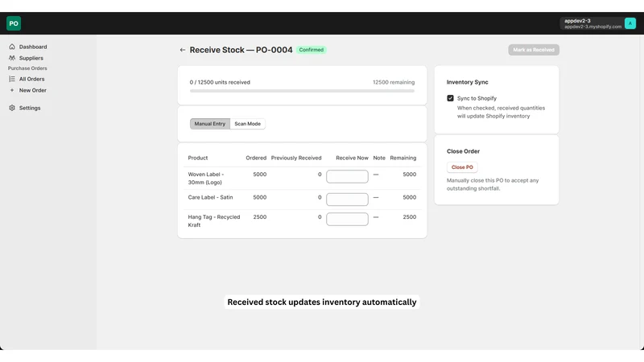Switch to Manual Entry mode
644x362 pixels.
(210, 124)
